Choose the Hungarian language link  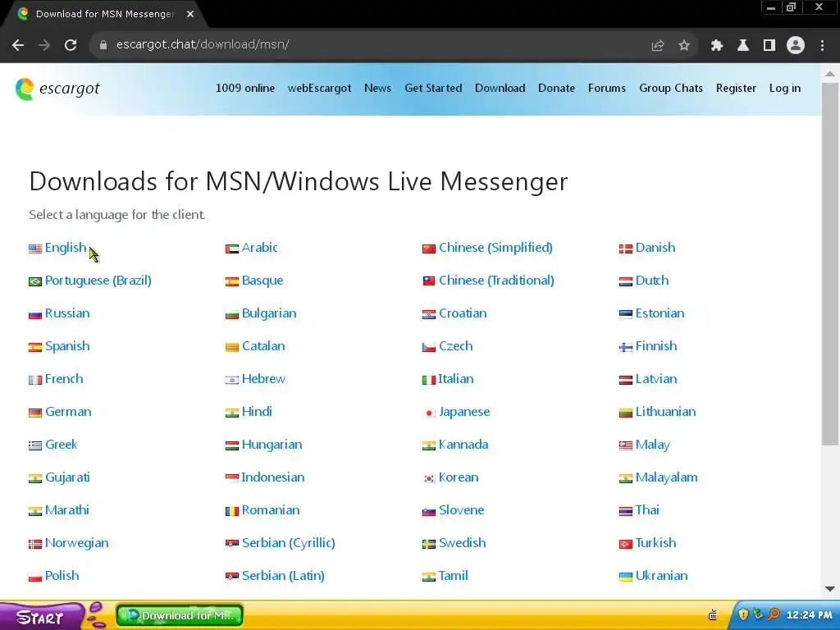click(272, 445)
